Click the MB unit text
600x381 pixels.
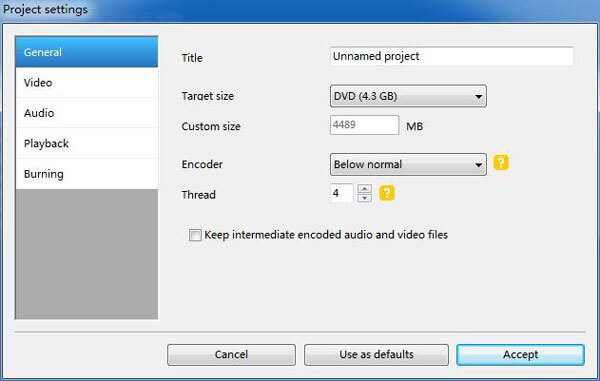(414, 126)
